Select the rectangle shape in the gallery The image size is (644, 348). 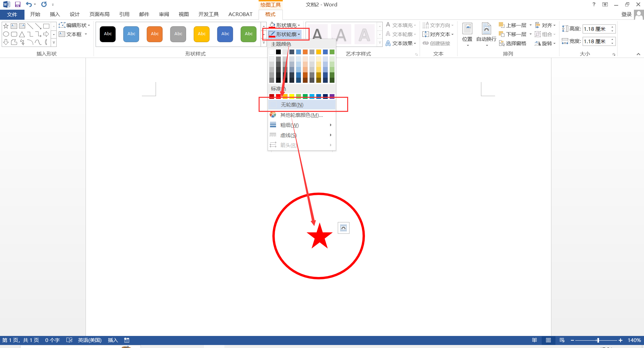click(46, 26)
